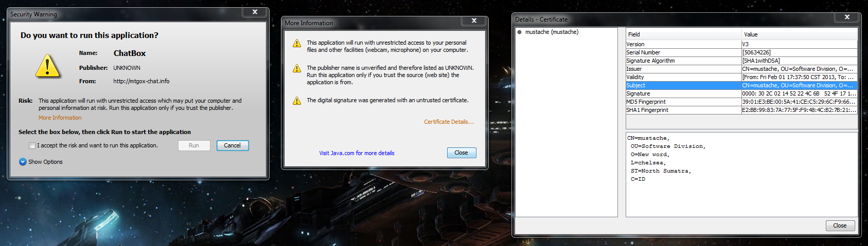Click the bullet icon next to mustache

[520, 32]
